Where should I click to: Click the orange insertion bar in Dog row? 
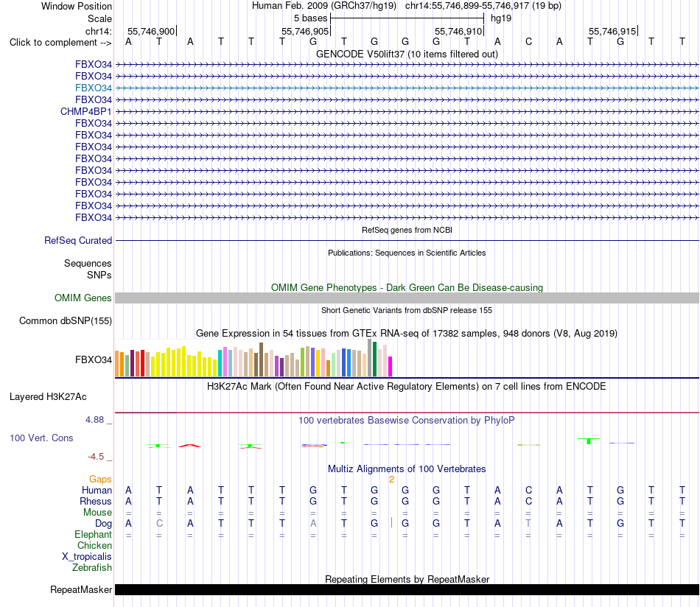coord(391,522)
